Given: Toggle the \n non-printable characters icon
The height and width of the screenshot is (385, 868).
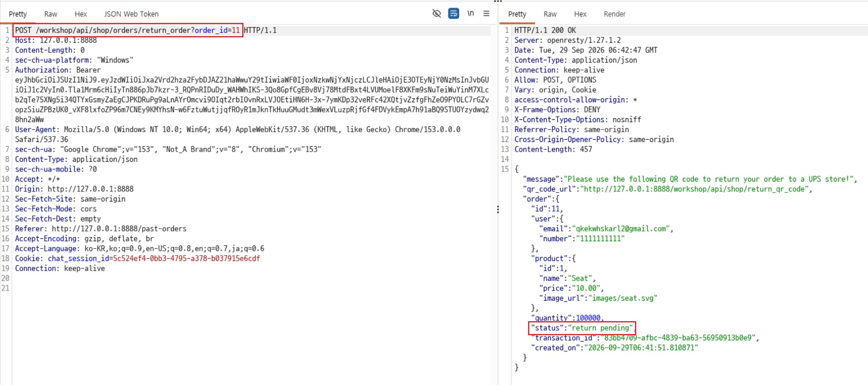Looking at the screenshot, I should coord(471,14).
